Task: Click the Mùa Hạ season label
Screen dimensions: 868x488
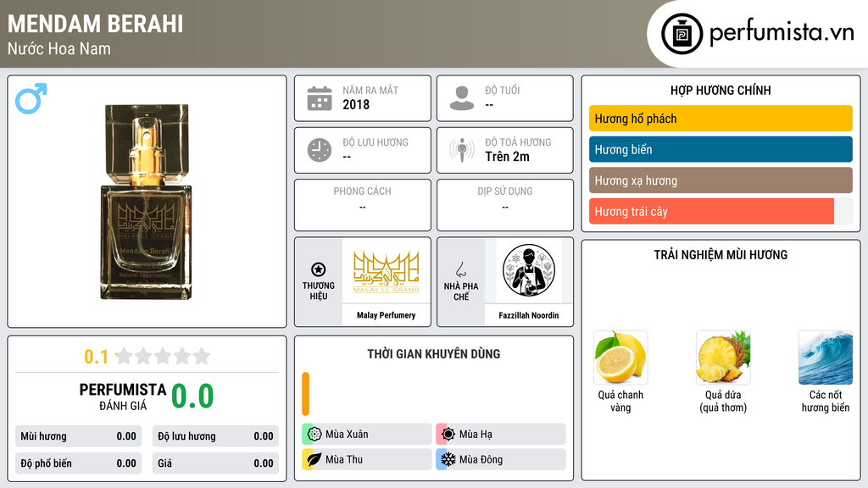Action: coord(476,435)
